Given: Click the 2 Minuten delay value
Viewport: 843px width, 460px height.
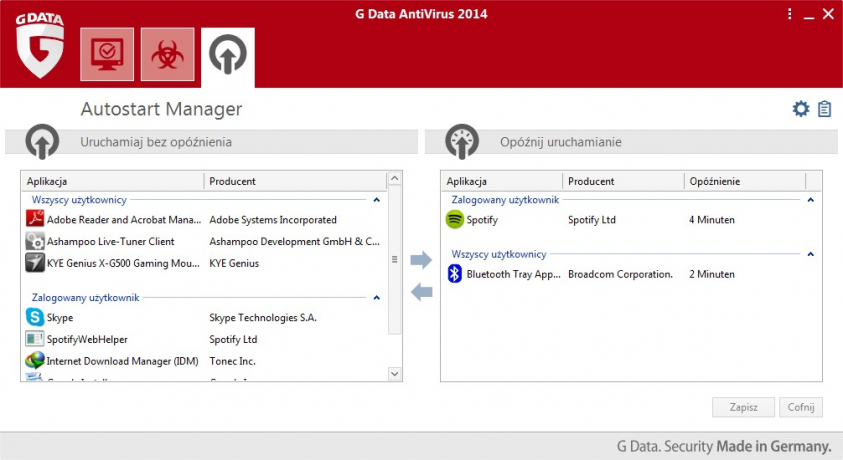Looking at the screenshot, I should coord(712,274).
